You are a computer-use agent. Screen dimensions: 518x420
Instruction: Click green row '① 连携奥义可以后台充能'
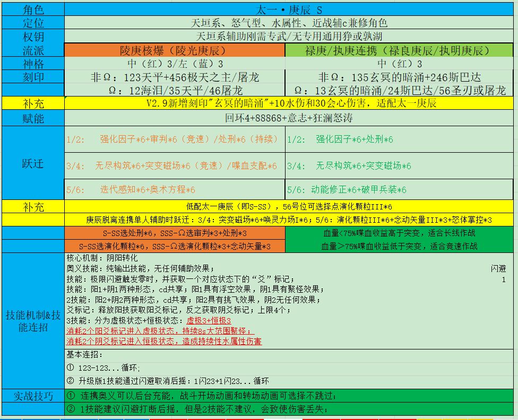click(x=289, y=396)
